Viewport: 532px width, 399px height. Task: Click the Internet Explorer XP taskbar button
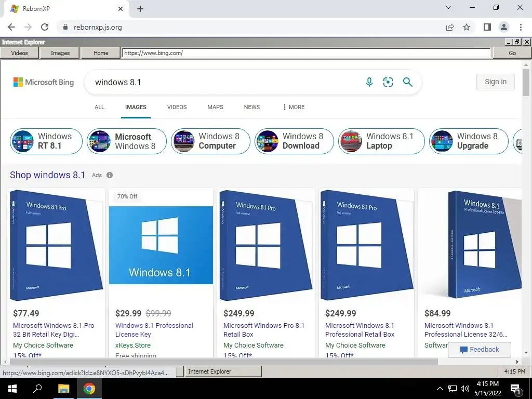(x=222, y=371)
